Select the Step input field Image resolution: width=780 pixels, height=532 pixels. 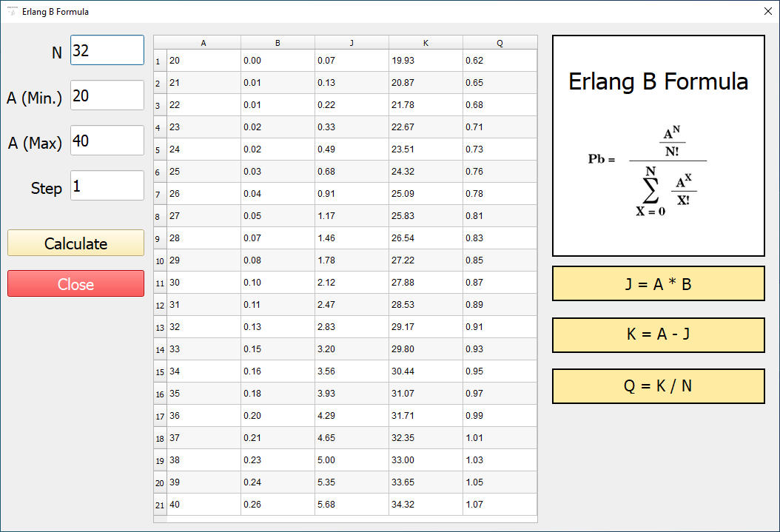point(107,186)
